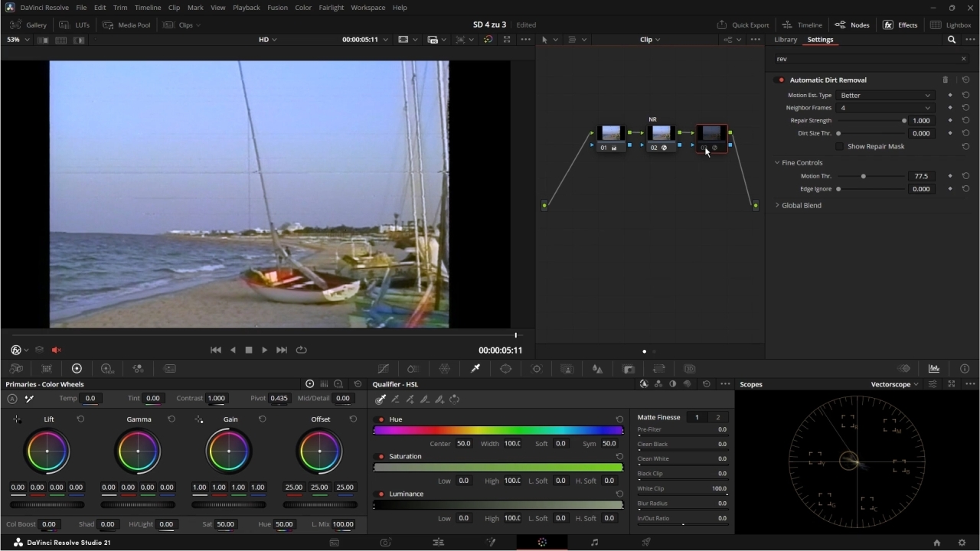Select the Qualifier eyedropper palette icon

click(x=475, y=368)
